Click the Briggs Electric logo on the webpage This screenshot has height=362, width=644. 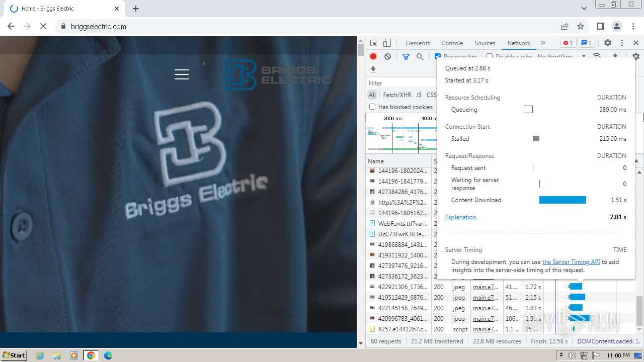click(x=278, y=75)
